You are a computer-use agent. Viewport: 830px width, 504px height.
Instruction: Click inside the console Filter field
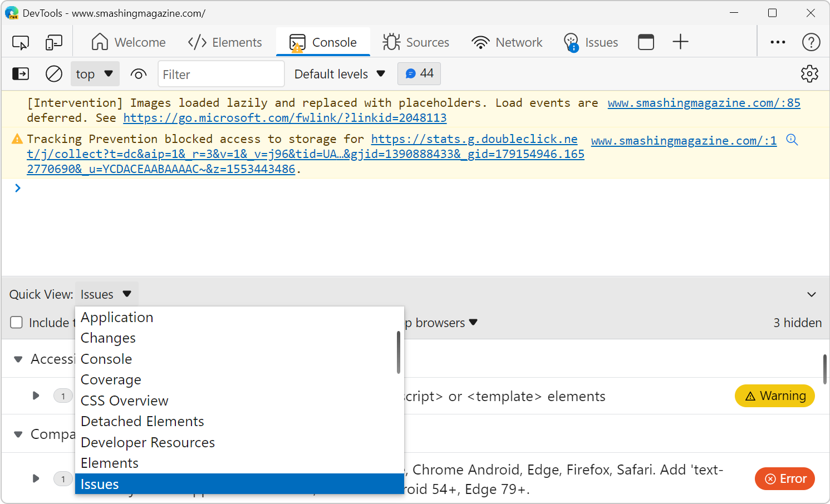[220, 73]
